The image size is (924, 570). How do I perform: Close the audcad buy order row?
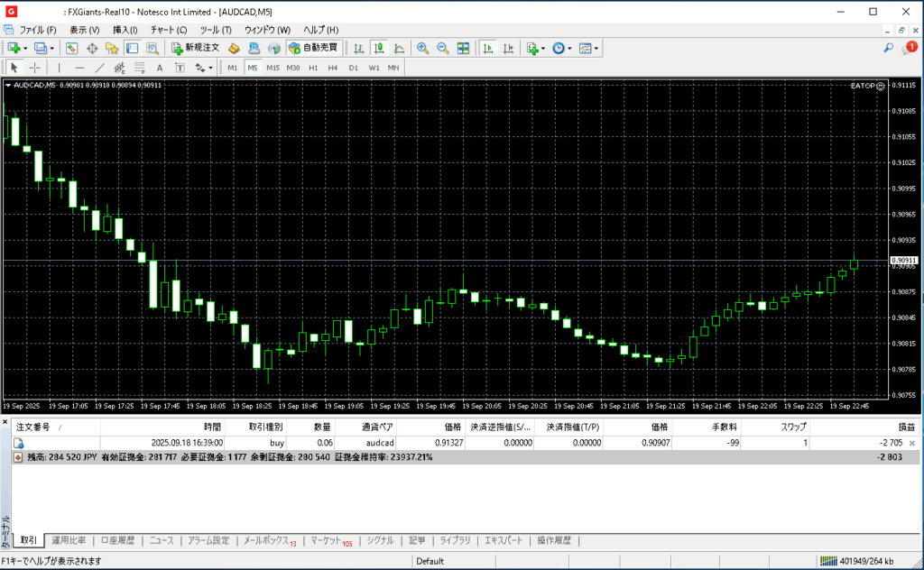click(911, 444)
